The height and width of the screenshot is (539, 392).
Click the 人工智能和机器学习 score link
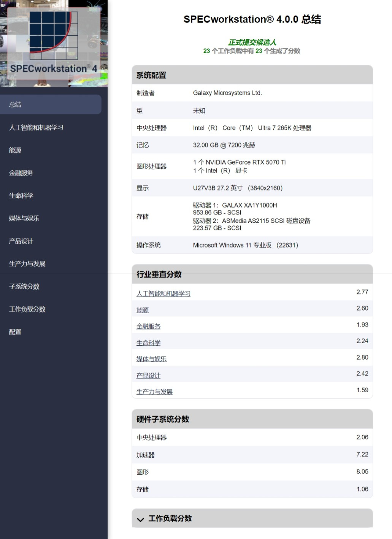tap(163, 293)
